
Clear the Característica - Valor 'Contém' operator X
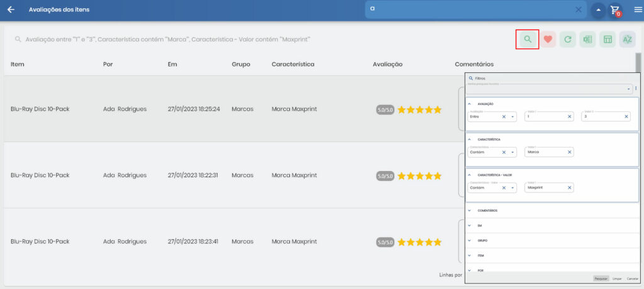[x=504, y=188]
